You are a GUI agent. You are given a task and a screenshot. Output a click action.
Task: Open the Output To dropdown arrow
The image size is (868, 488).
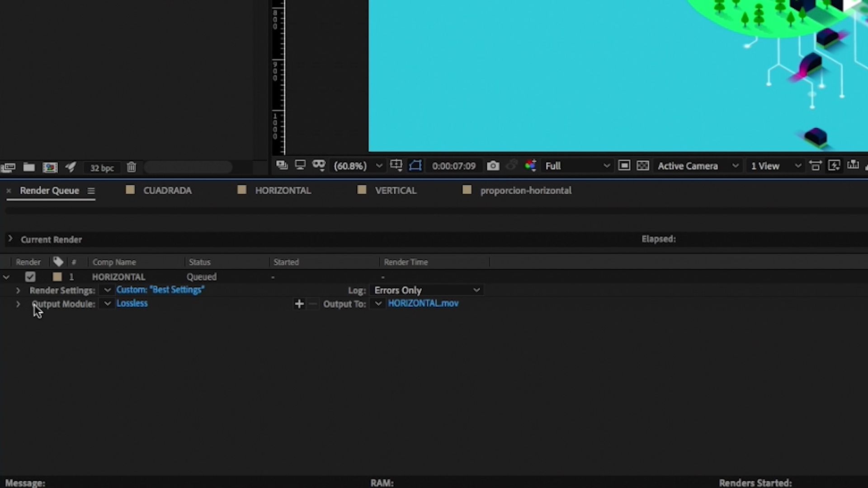click(378, 304)
